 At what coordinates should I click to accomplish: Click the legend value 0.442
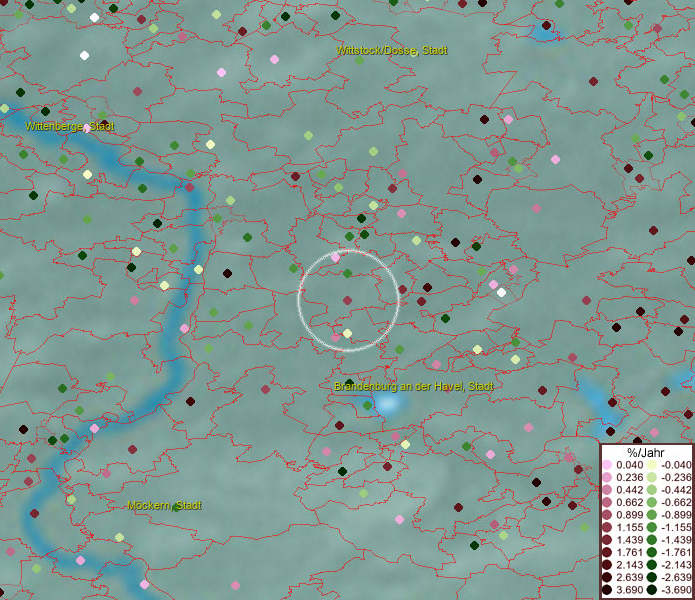tap(629, 490)
